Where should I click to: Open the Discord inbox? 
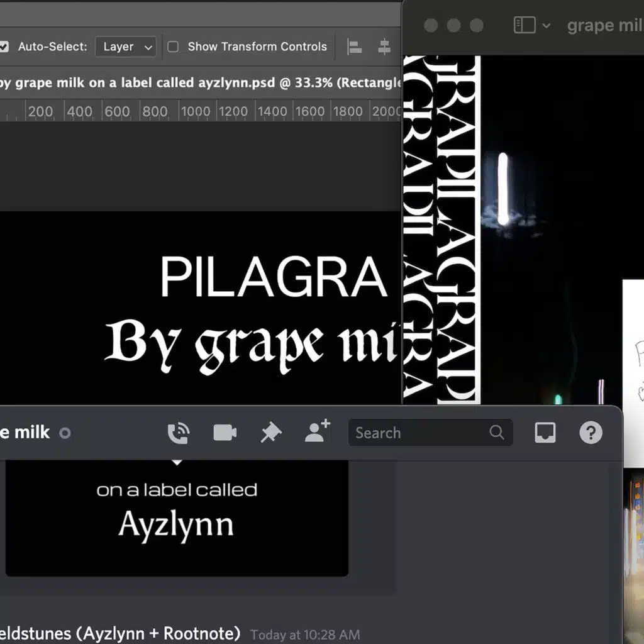pyautogui.click(x=545, y=432)
